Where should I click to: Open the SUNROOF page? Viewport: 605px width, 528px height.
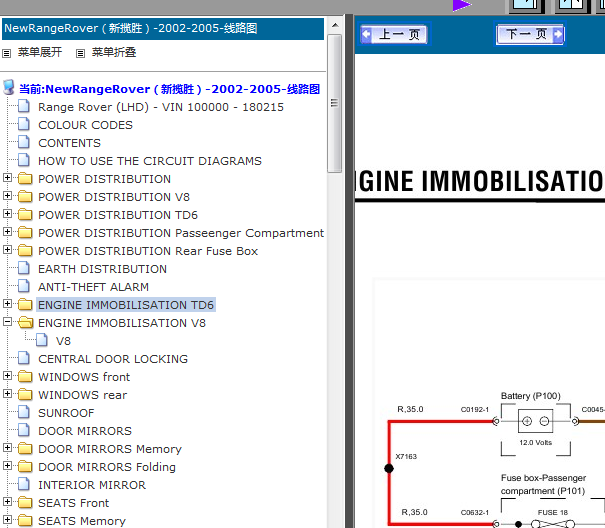click(66, 413)
